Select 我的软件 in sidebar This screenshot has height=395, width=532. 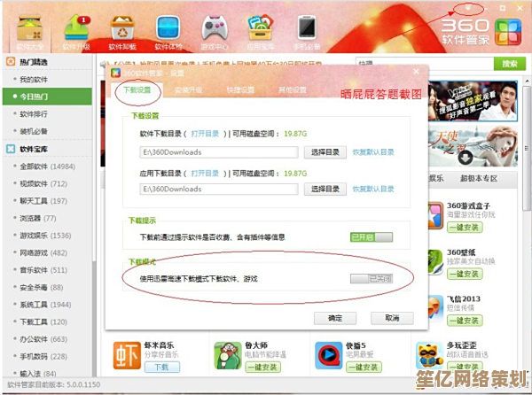(x=34, y=80)
